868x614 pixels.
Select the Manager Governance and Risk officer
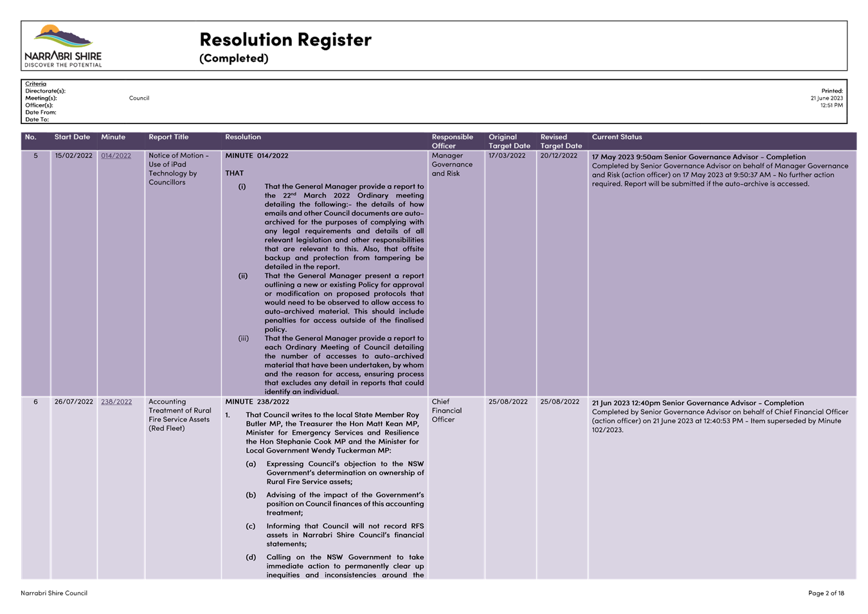pyautogui.click(x=452, y=165)
